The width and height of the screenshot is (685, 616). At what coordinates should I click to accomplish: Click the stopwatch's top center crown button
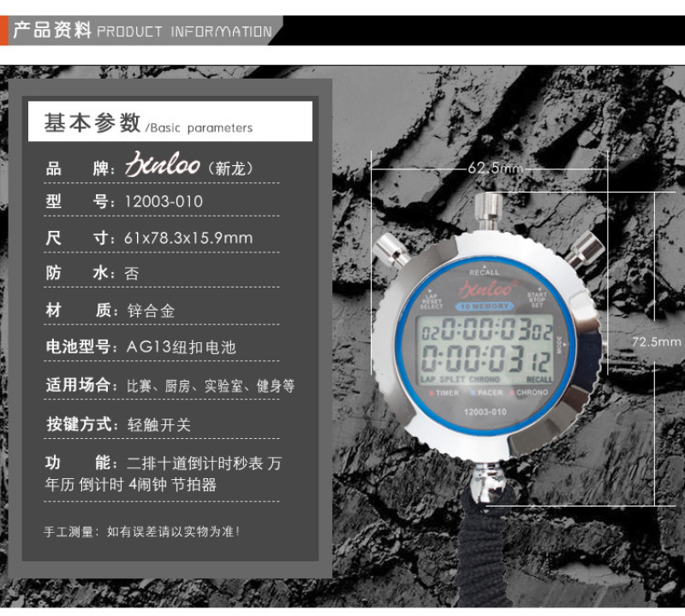coord(488,209)
